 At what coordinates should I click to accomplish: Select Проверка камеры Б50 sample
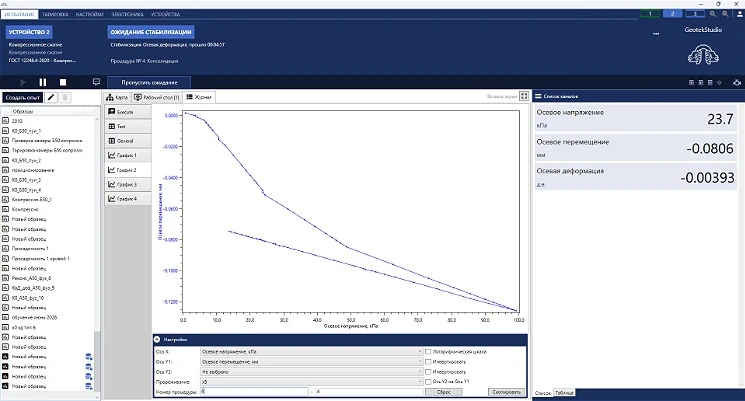click(x=47, y=141)
